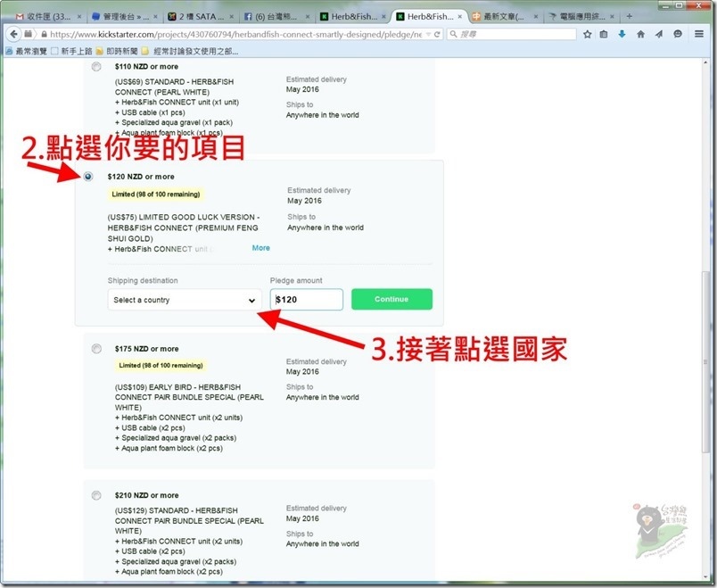717x588 pixels.
Task: Click the padlock security icon in the address bar
Action: pos(44,34)
